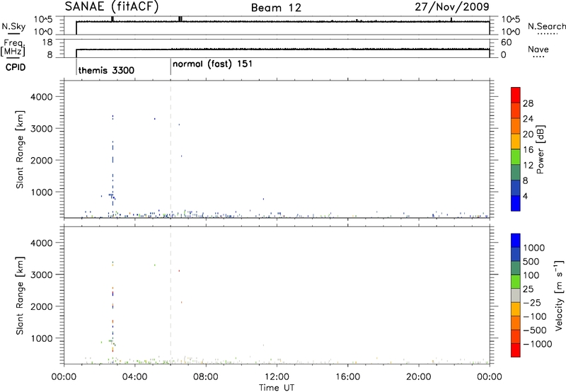Click the "-25" tick on velocity color bar
Image resolution: width=566 pixels, height=392 pixels.
pos(532,303)
